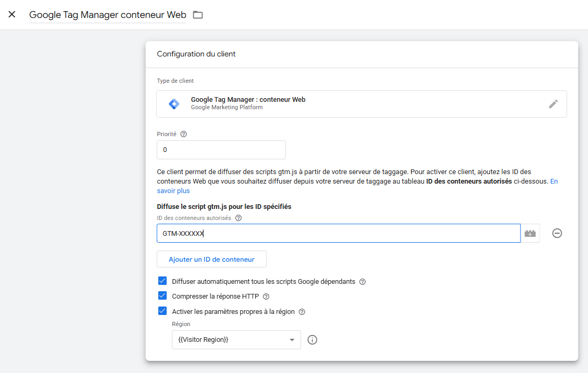Uncheck Diffuser automatiquement tous les scripts Google
Viewport: 588px width, 373px height.
point(162,281)
